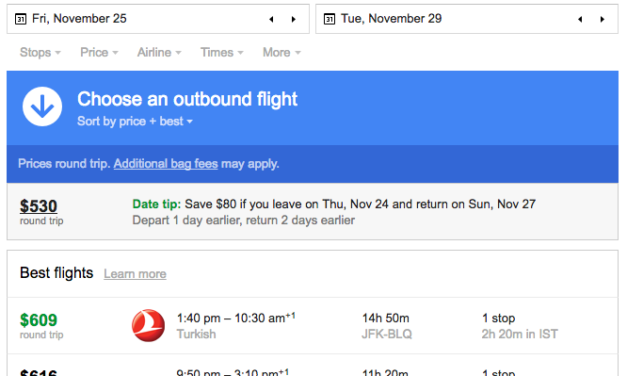This screenshot has width=627, height=376.
Task: Click the Fri, November 25 date field
Action: (158, 19)
